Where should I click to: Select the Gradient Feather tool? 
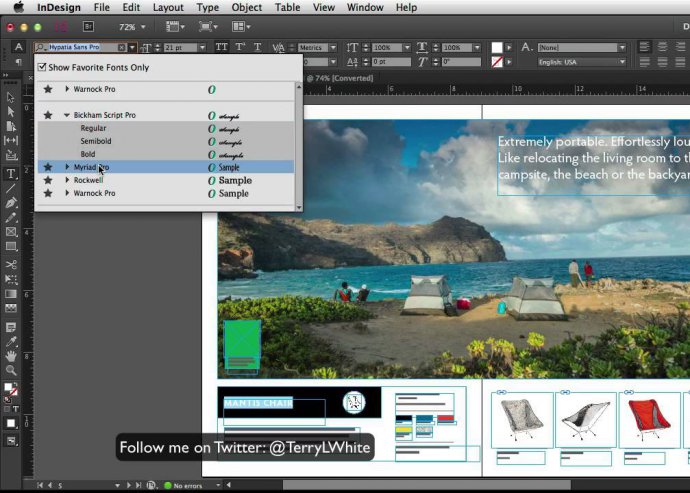pyautogui.click(x=11, y=308)
